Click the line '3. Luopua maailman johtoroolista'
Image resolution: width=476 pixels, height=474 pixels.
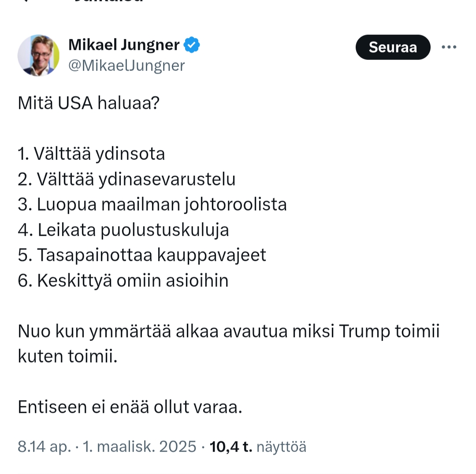152,204
